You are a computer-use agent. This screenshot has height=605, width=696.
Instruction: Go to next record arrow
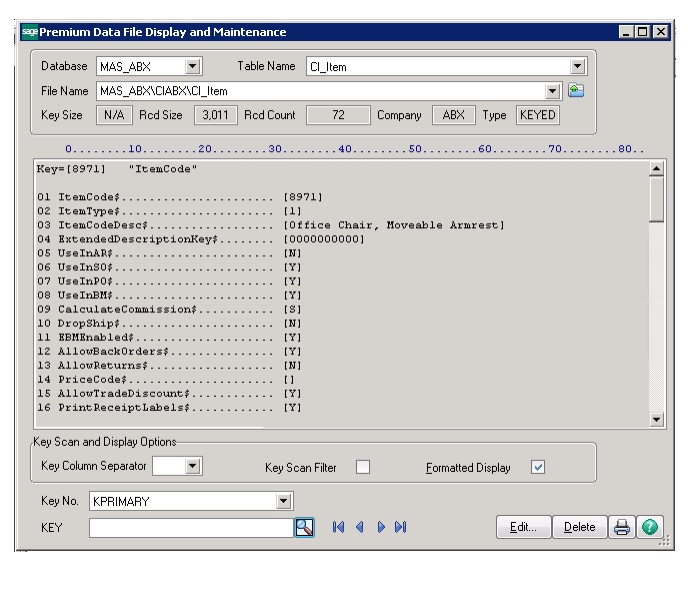[381, 527]
